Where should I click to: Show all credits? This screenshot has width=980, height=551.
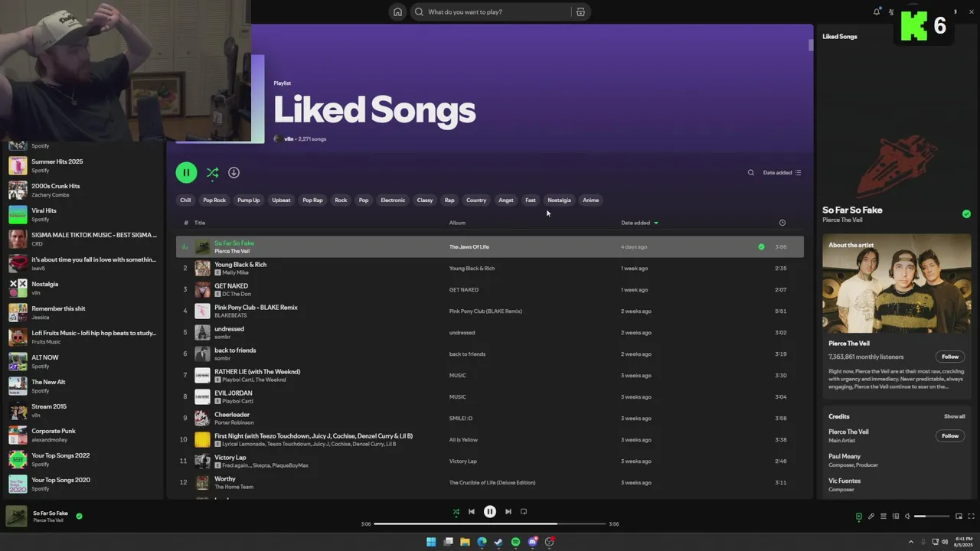pyautogui.click(x=955, y=416)
